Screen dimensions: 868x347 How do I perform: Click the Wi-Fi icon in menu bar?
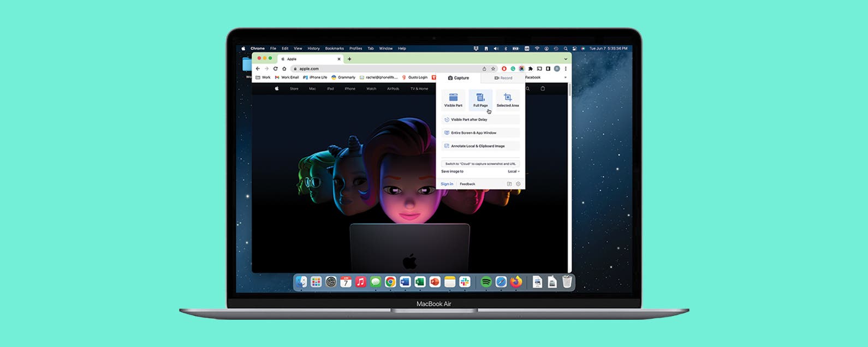(537, 49)
